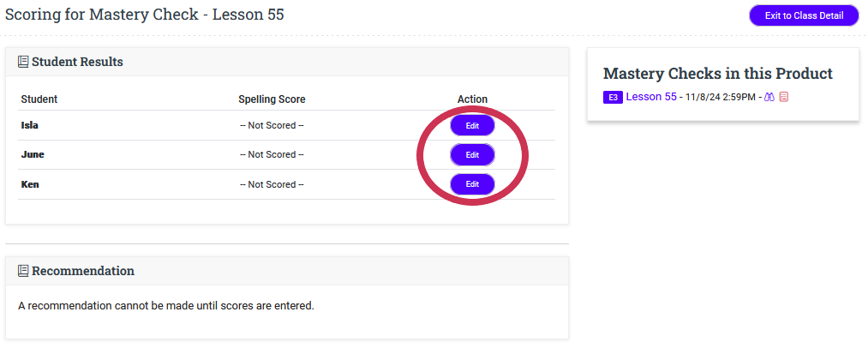Click the E3 badge icon
This screenshot has height=348, width=868.
(613, 98)
